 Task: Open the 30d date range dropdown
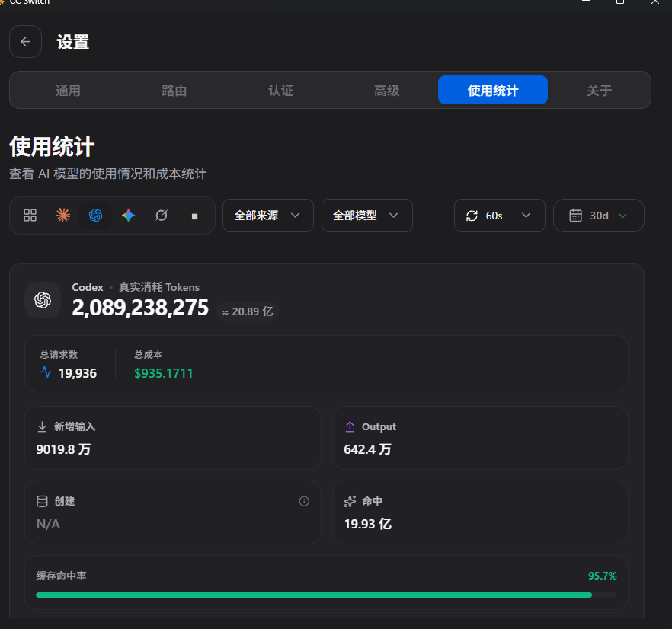click(x=599, y=216)
